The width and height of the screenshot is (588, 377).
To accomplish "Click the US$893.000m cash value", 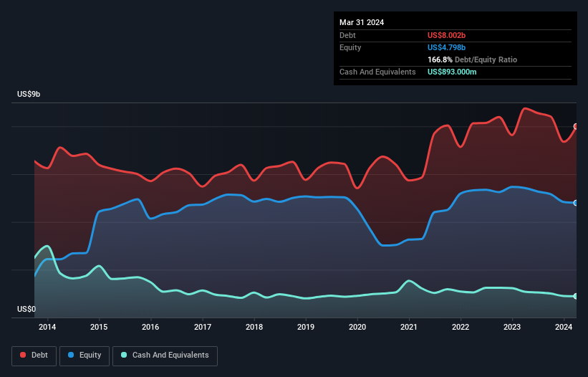I will pyautogui.click(x=452, y=72).
